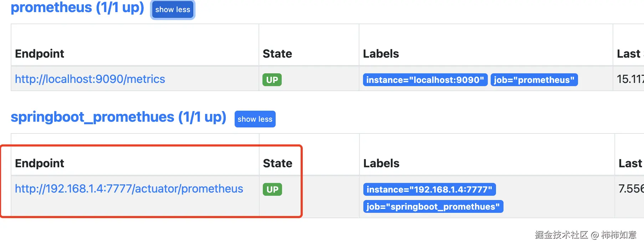Expand the prometheus (1/1 up) section heading
The height and width of the screenshot is (247, 644).
(77, 8)
